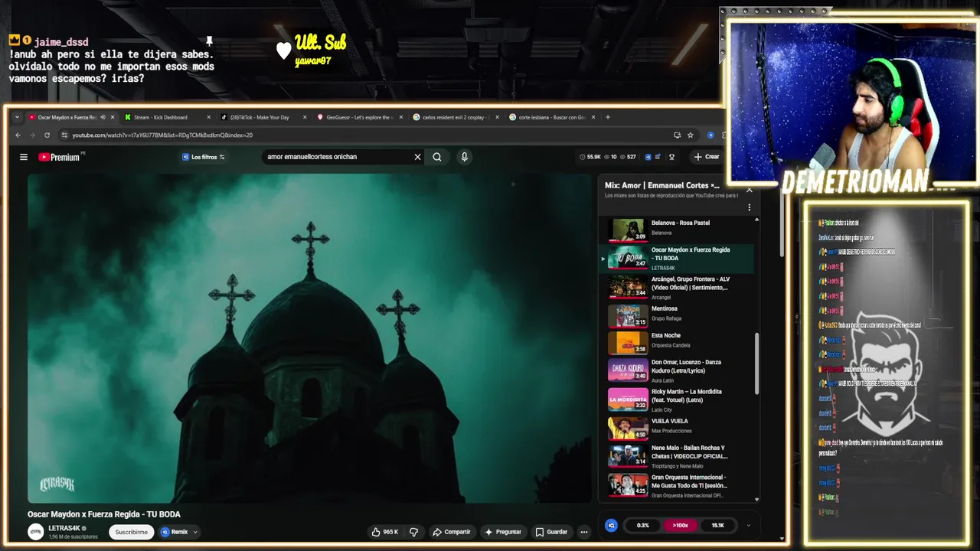Open the tab search dropdown arrow

18,117
